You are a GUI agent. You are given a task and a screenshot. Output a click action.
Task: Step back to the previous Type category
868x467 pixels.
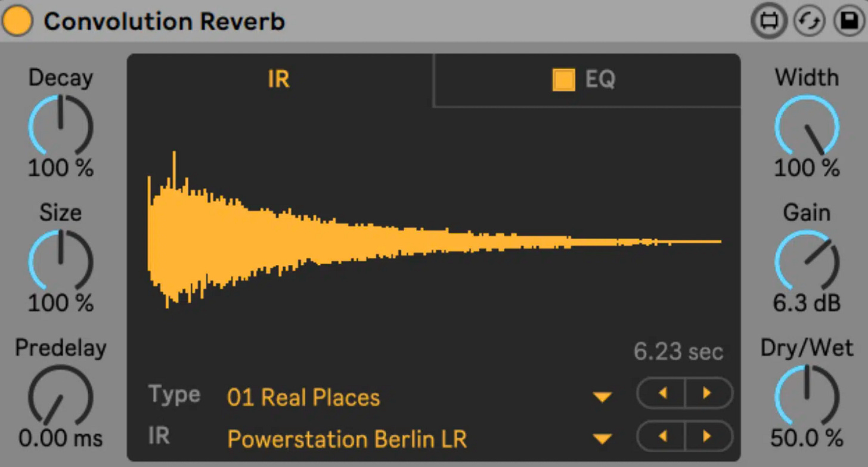point(662,394)
